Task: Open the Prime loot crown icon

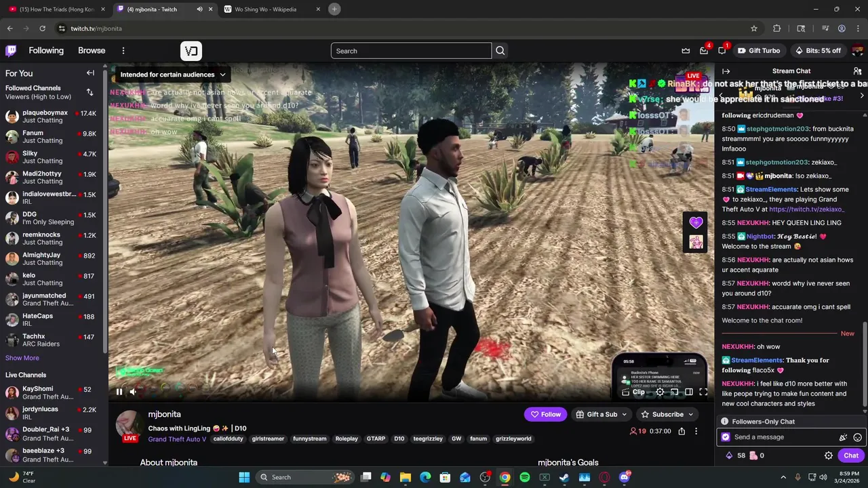Action: (x=686, y=50)
